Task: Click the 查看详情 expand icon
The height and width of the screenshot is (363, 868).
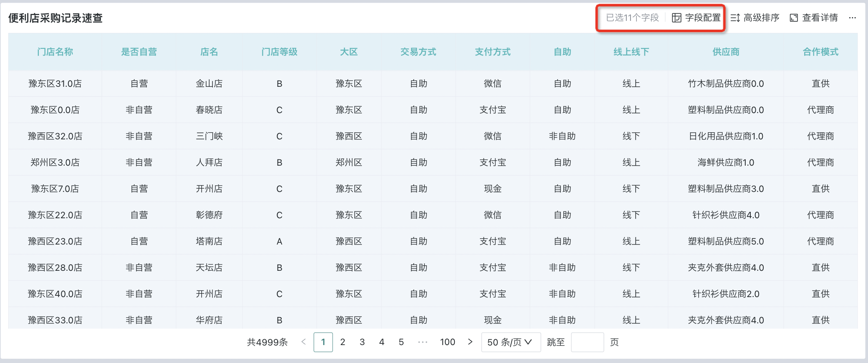Action: [794, 18]
